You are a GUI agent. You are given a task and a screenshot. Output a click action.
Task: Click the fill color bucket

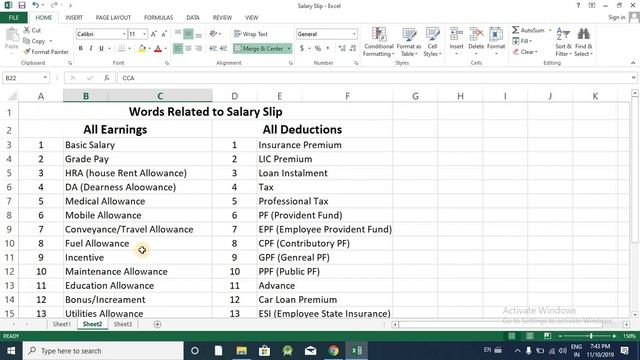point(142,49)
